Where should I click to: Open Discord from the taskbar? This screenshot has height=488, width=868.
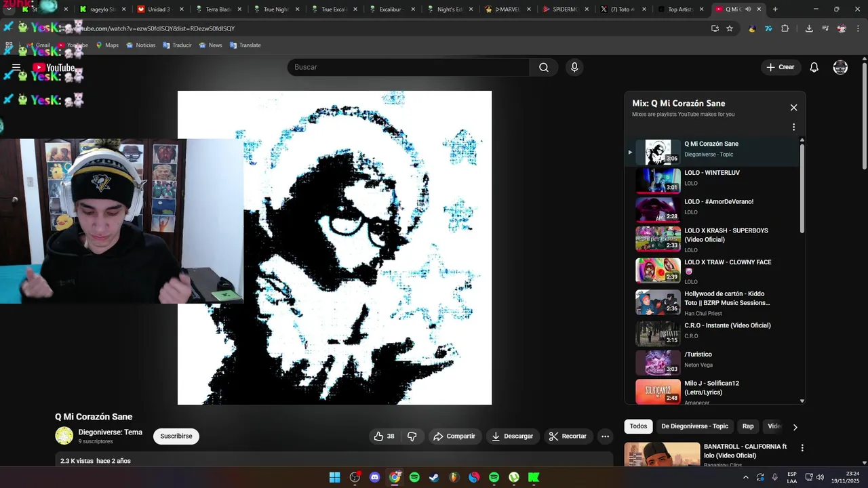click(x=375, y=477)
